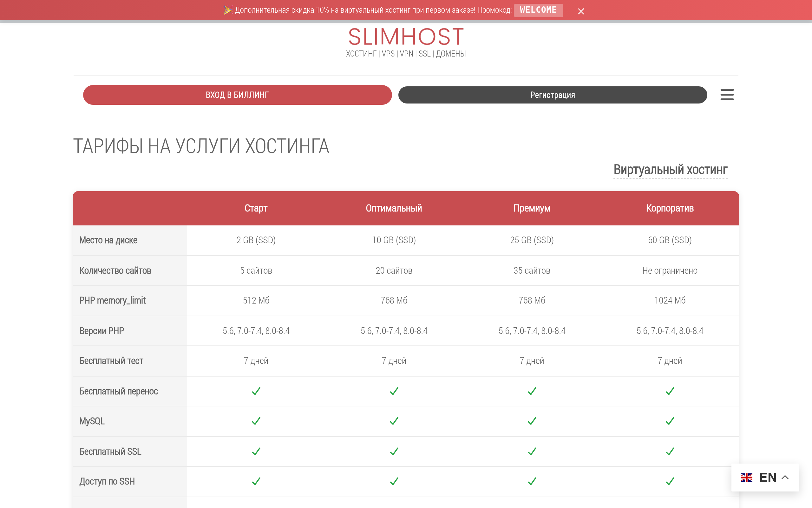Viewport: 812px width, 508px height.
Task: Click Старт checkmark in Бесплатный перенос row
Action: [256, 391]
